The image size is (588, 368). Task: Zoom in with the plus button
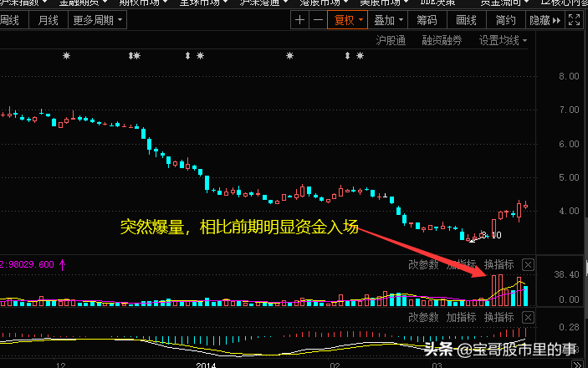coord(299,20)
